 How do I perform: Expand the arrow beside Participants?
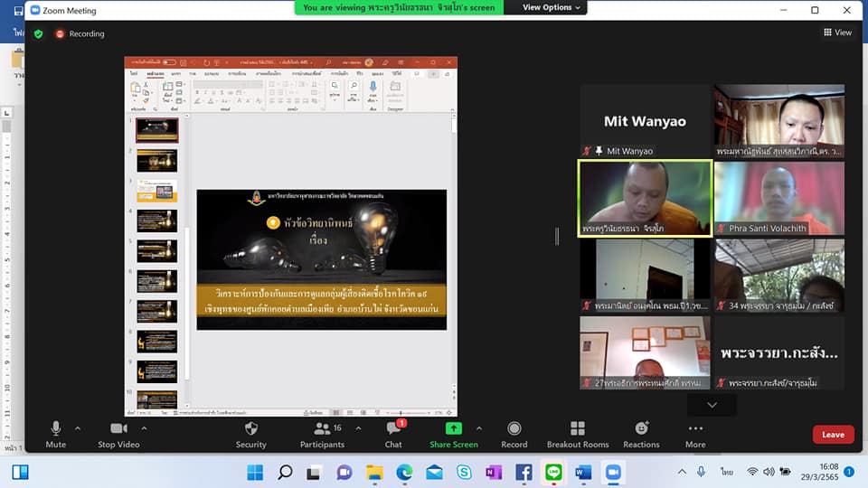pos(358,428)
